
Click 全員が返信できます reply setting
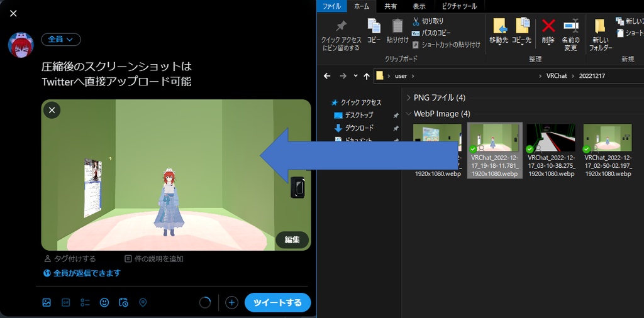[x=82, y=273]
